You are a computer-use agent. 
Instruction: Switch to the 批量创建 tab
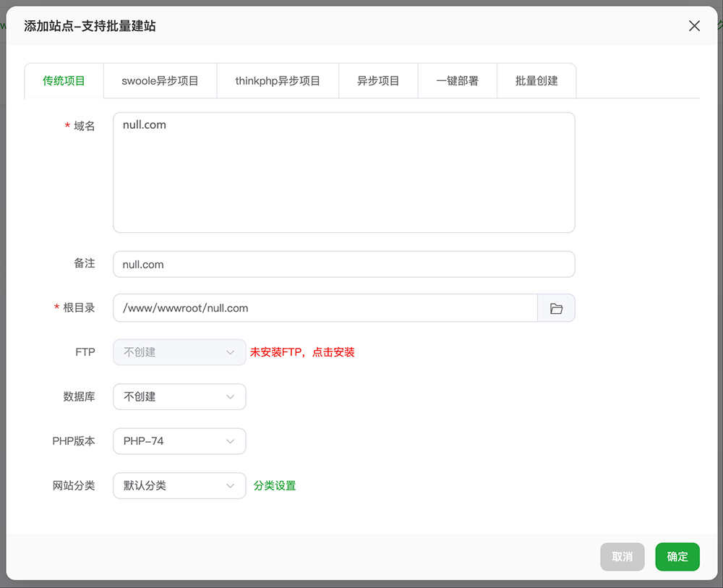coord(536,81)
